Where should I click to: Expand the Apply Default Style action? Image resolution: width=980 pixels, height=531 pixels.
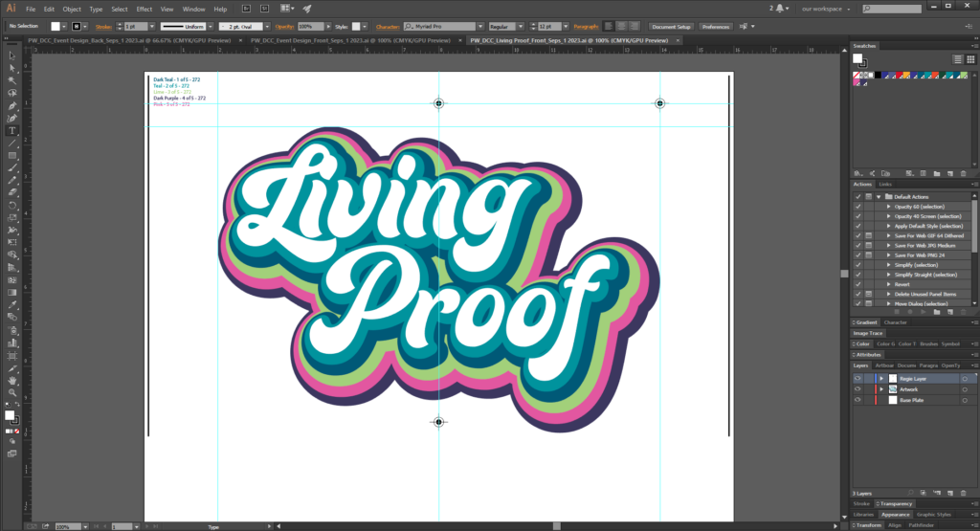click(888, 226)
